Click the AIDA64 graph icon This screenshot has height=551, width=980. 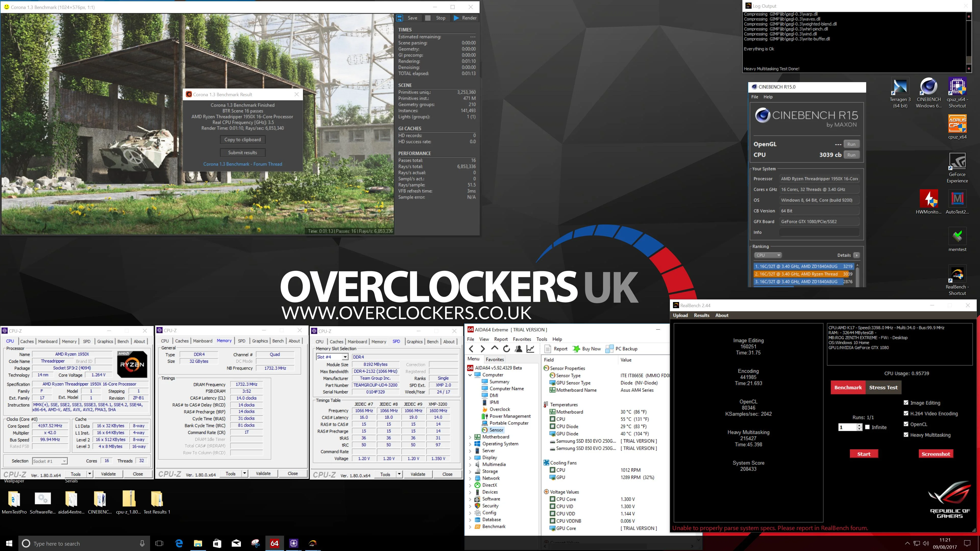pyautogui.click(x=530, y=349)
